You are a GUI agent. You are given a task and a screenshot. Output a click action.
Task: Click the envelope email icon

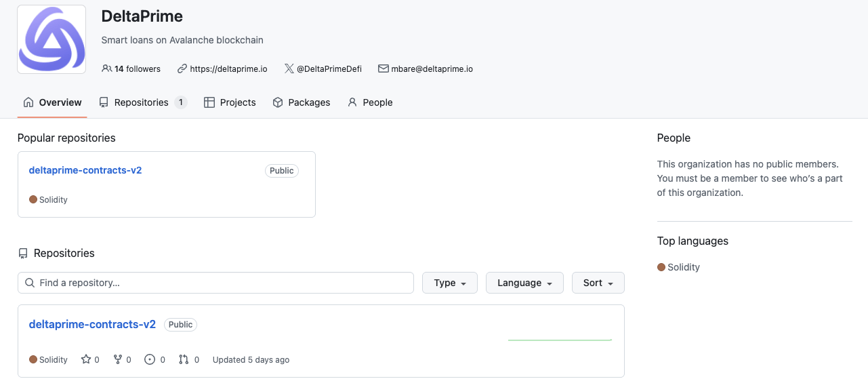click(384, 68)
